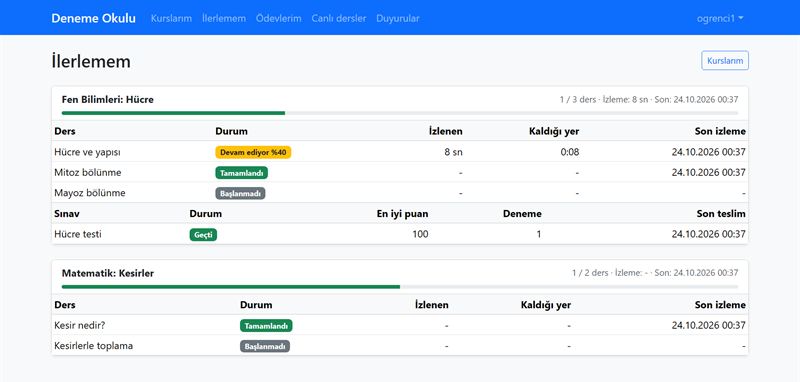Select the Fen Bilimleri: Hücre course title
The height and width of the screenshot is (382, 800).
(108, 100)
